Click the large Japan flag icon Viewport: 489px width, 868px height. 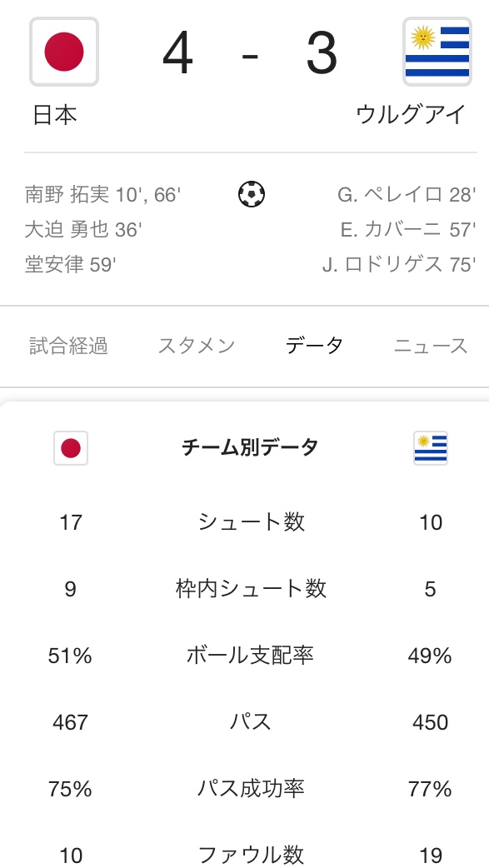tap(64, 52)
